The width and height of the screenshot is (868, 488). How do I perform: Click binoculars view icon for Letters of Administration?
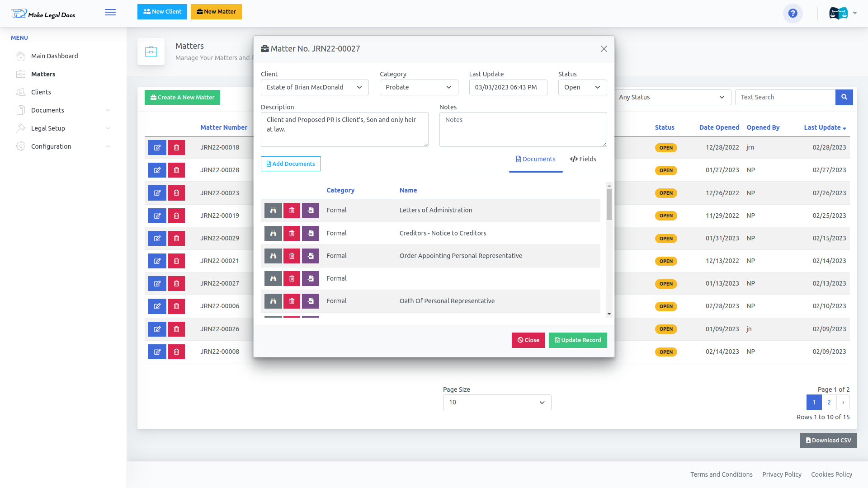[273, 211]
